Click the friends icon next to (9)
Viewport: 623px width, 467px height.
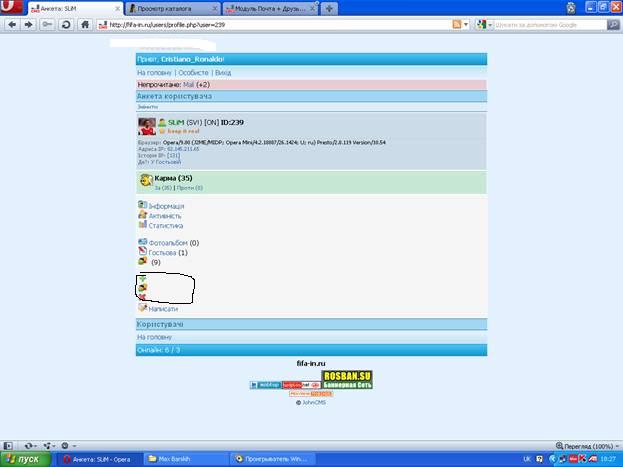(142, 261)
